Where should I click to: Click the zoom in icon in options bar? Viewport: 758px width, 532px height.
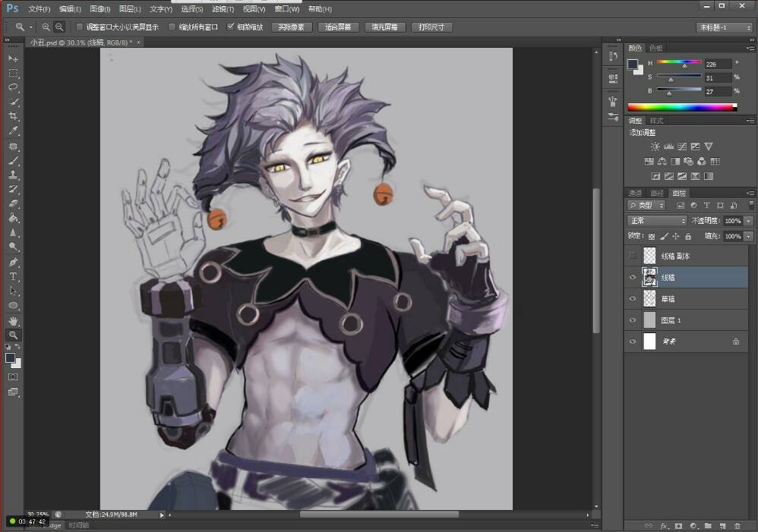[x=46, y=27]
